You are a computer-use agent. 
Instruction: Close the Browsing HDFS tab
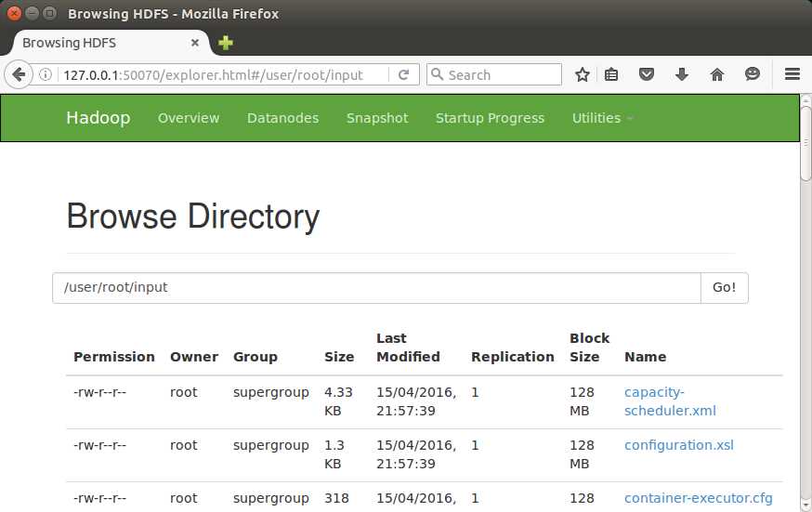click(195, 43)
